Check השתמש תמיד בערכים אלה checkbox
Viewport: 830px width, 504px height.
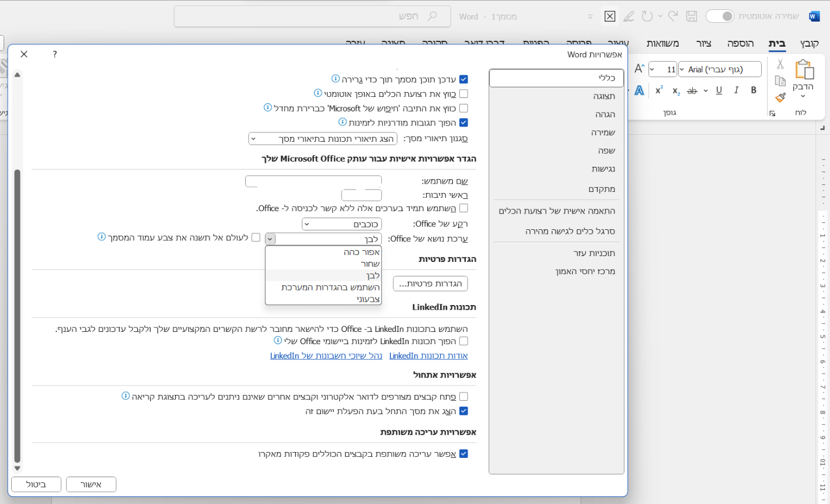[463, 208]
